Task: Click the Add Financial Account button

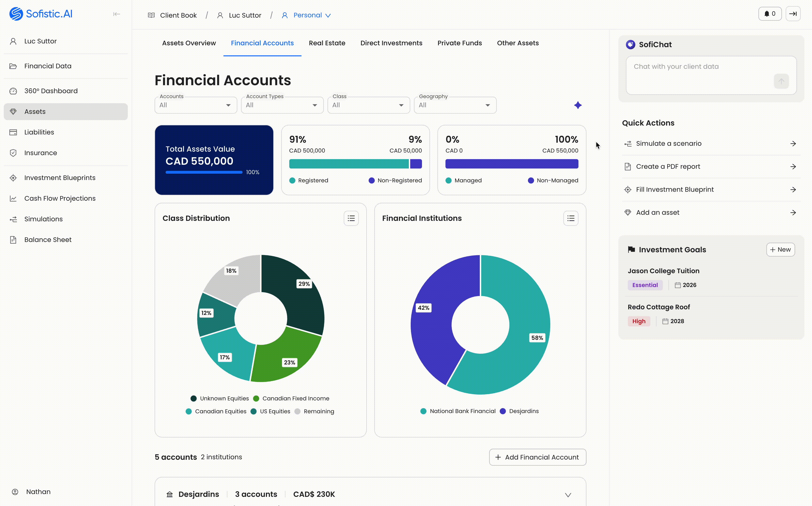Action: pos(537,457)
